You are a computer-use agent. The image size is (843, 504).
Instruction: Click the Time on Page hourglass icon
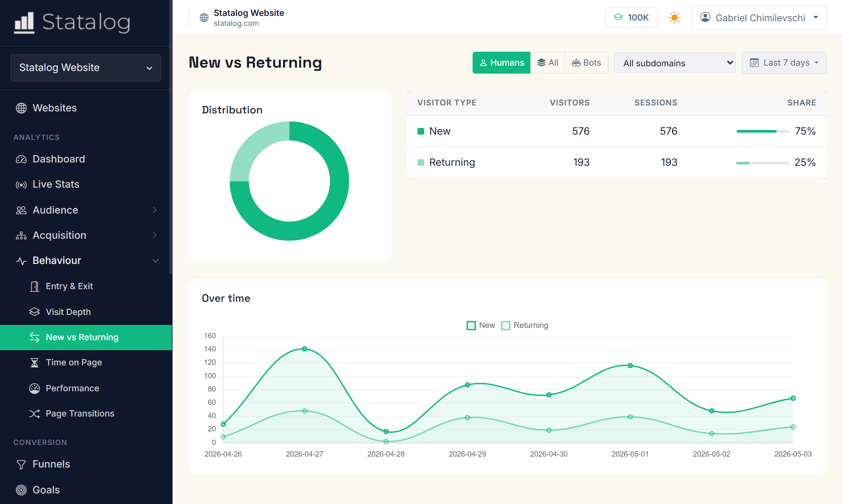pos(34,363)
